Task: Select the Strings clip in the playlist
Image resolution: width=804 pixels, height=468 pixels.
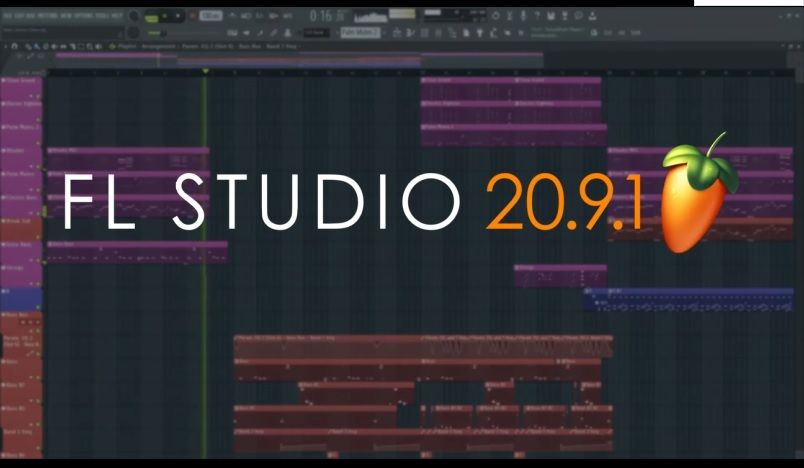Action: (x=560, y=276)
